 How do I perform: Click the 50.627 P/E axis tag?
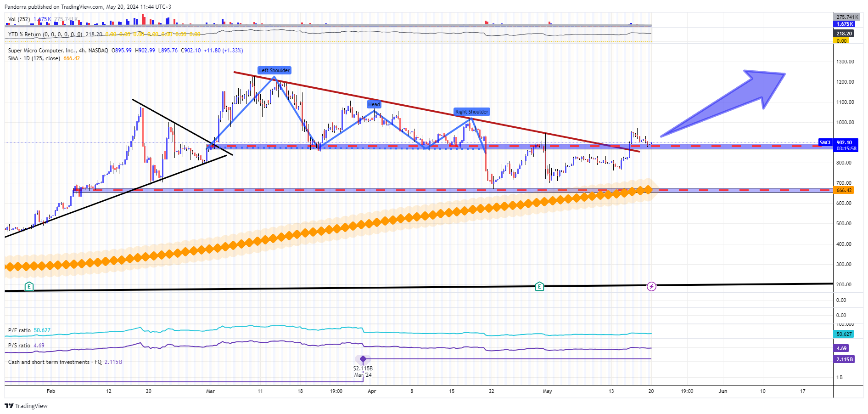(x=844, y=334)
